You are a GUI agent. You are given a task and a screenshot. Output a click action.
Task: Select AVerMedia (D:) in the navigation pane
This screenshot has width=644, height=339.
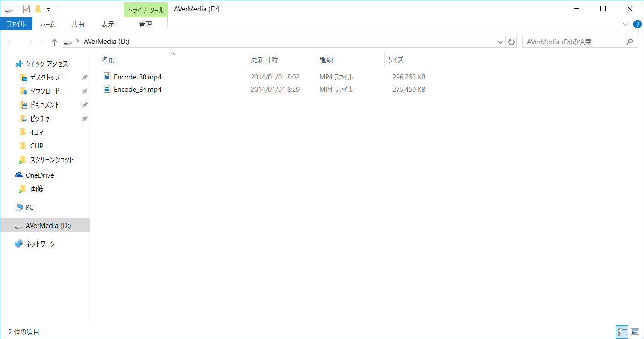(45, 225)
